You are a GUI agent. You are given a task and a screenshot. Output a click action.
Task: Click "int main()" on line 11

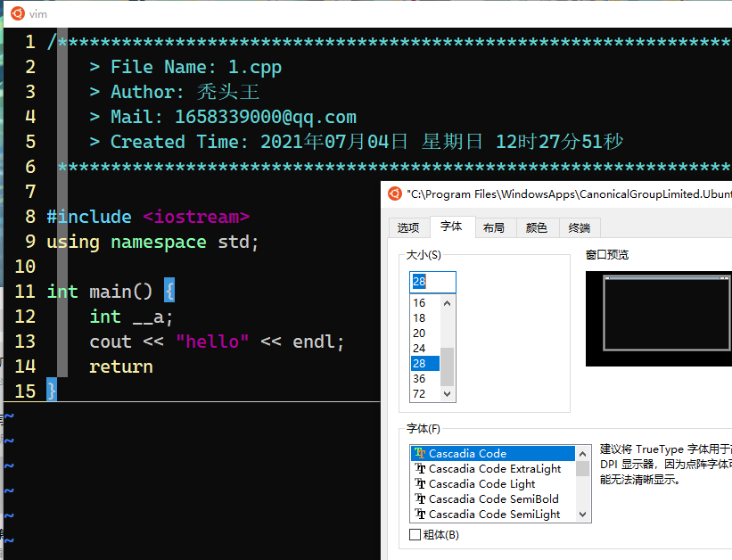pyautogui.click(x=100, y=292)
